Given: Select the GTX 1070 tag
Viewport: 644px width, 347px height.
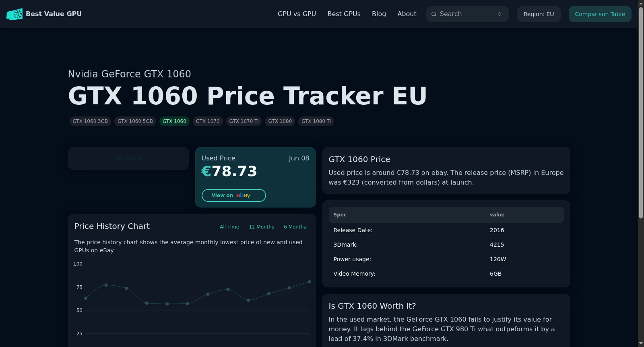Looking at the screenshot, I should 208,121.
